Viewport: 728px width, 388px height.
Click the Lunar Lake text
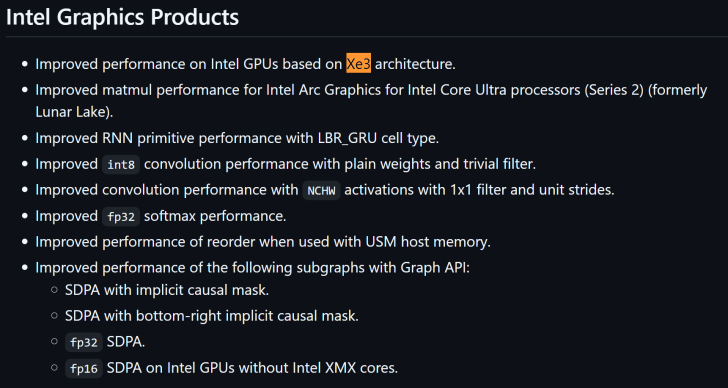click(72, 112)
